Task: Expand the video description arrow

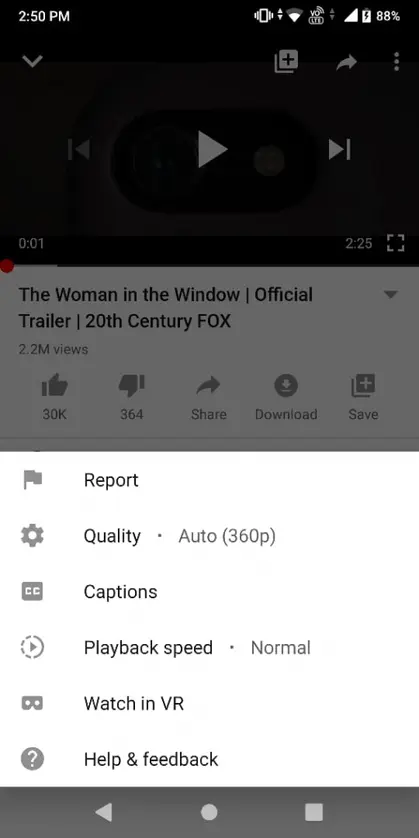Action: point(391,294)
